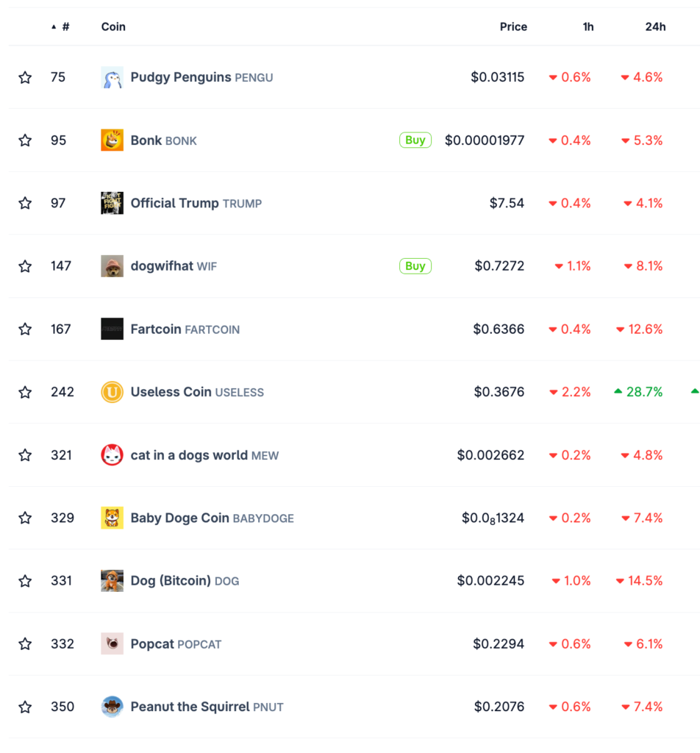Click the Buy button next to Bonk
Viewport: 700px width, 753px height.
coord(415,140)
